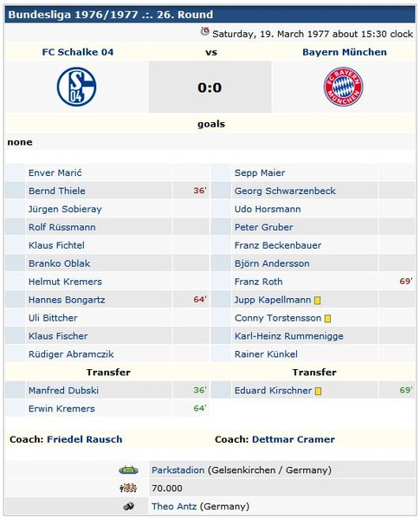Open Franz Beckenbauer's player page
Viewport: 420px width, 519px height.
coord(278,245)
